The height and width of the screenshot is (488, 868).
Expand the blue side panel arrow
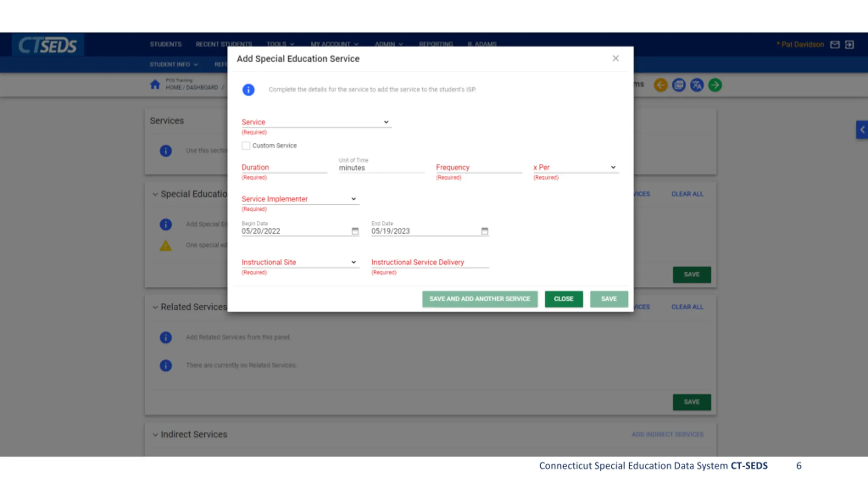point(862,129)
